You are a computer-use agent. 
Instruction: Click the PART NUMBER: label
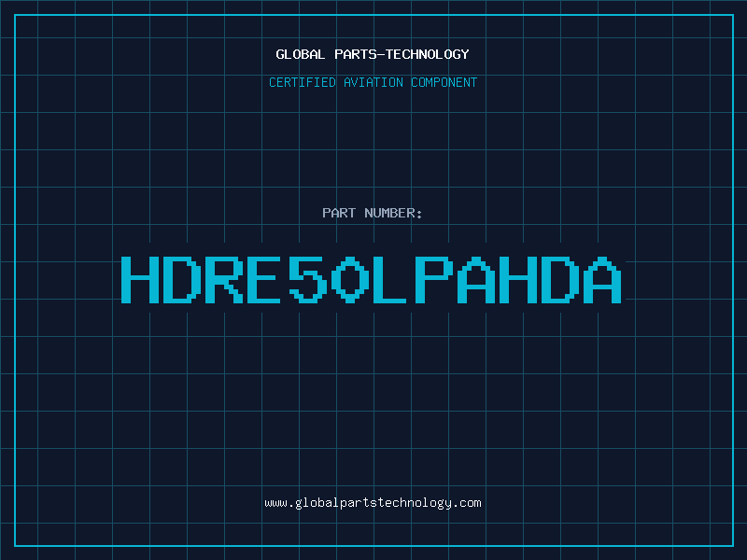(x=373, y=213)
